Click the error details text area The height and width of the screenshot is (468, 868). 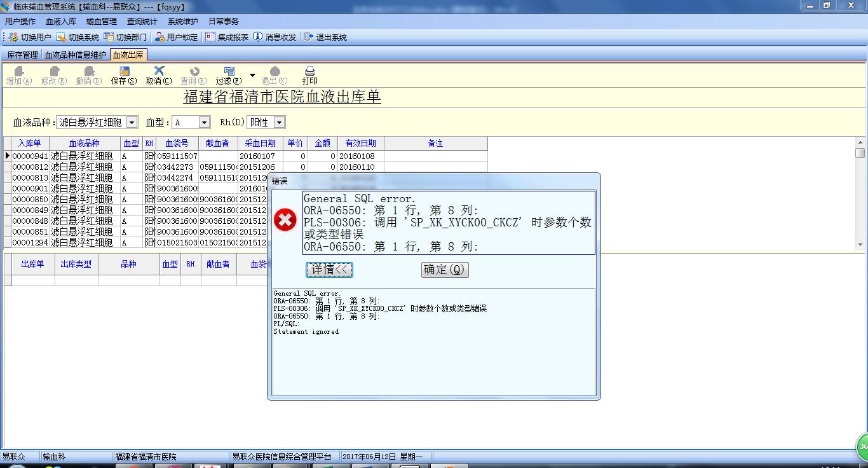(434, 341)
